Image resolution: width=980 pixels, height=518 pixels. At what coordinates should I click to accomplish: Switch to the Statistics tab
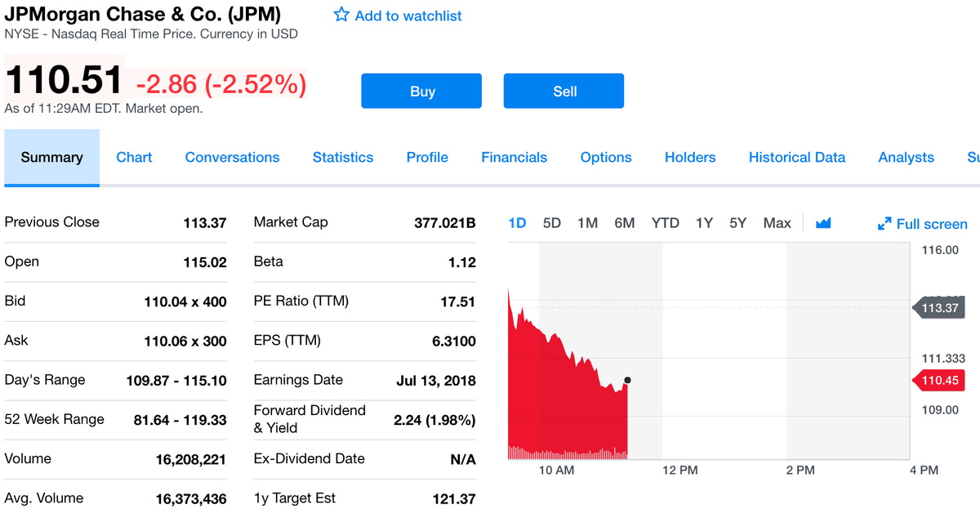[342, 157]
